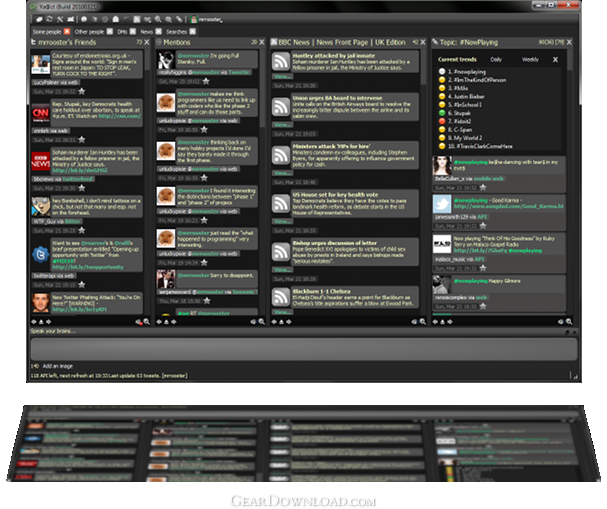Close the Mentions column

coord(262,42)
